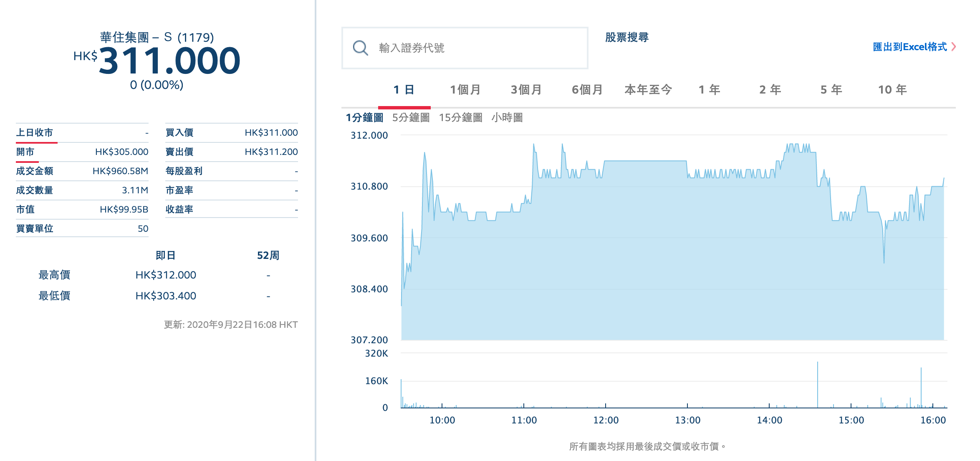Choose the 15分鐘圖 interval
The width and height of the screenshot is (980, 461).
click(460, 118)
